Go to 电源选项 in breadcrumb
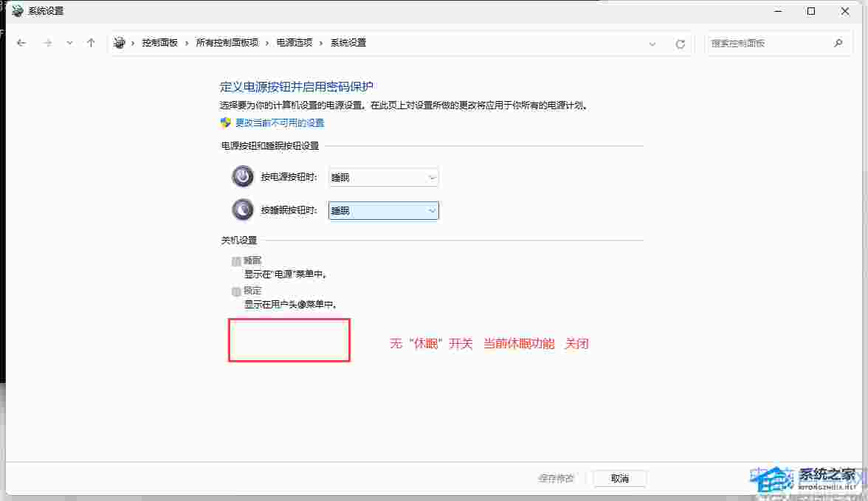868x501 pixels. [x=294, y=43]
